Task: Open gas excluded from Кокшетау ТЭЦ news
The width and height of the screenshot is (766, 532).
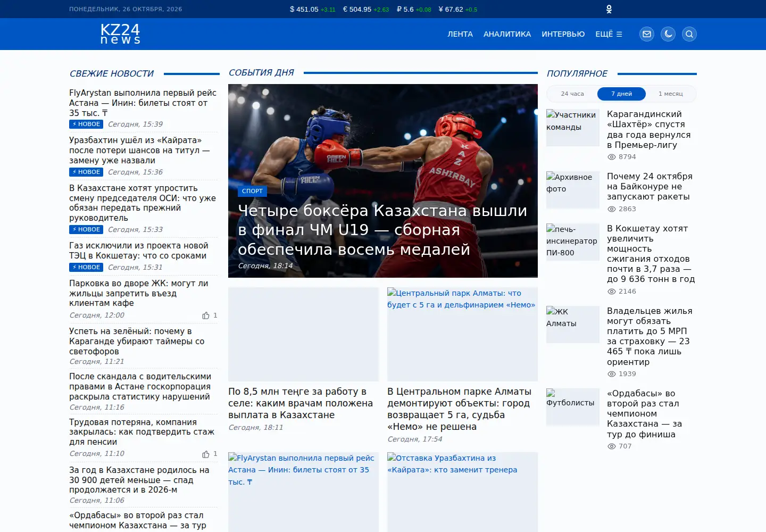Action: [138, 251]
